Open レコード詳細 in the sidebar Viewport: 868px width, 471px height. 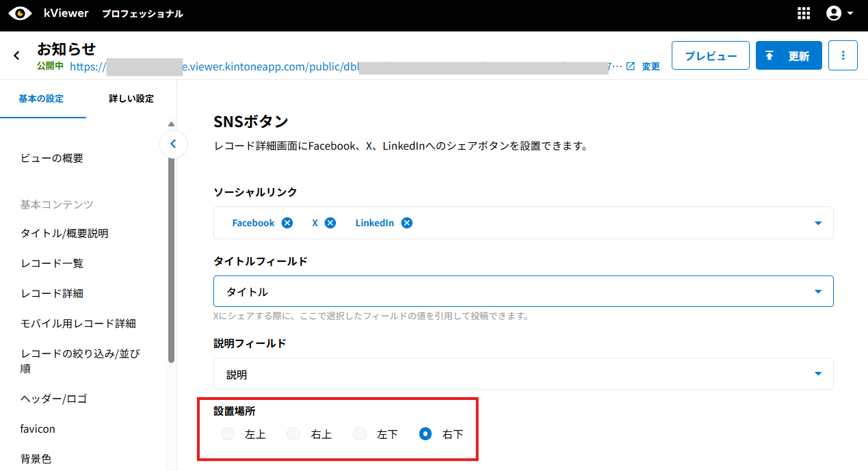(52, 293)
